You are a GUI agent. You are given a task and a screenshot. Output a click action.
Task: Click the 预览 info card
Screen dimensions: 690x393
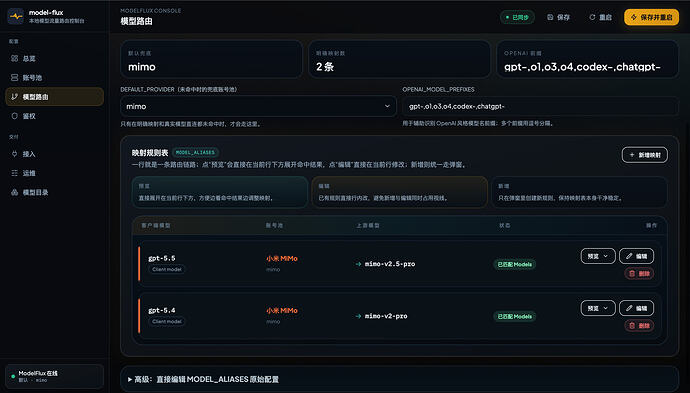220,192
